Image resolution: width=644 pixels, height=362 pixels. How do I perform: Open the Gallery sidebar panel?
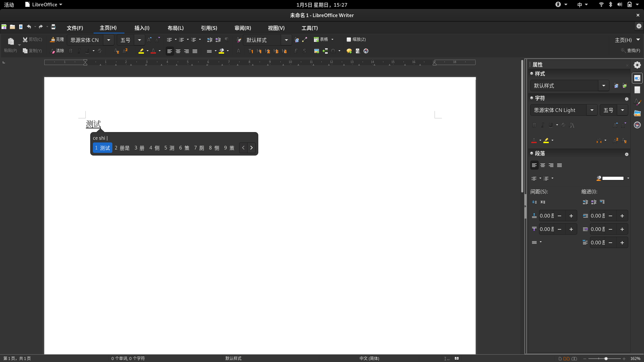pyautogui.click(x=638, y=113)
